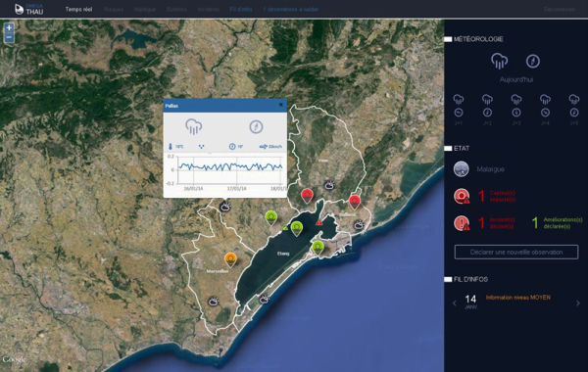Select the green sensor marker near Sète

coord(318,248)
